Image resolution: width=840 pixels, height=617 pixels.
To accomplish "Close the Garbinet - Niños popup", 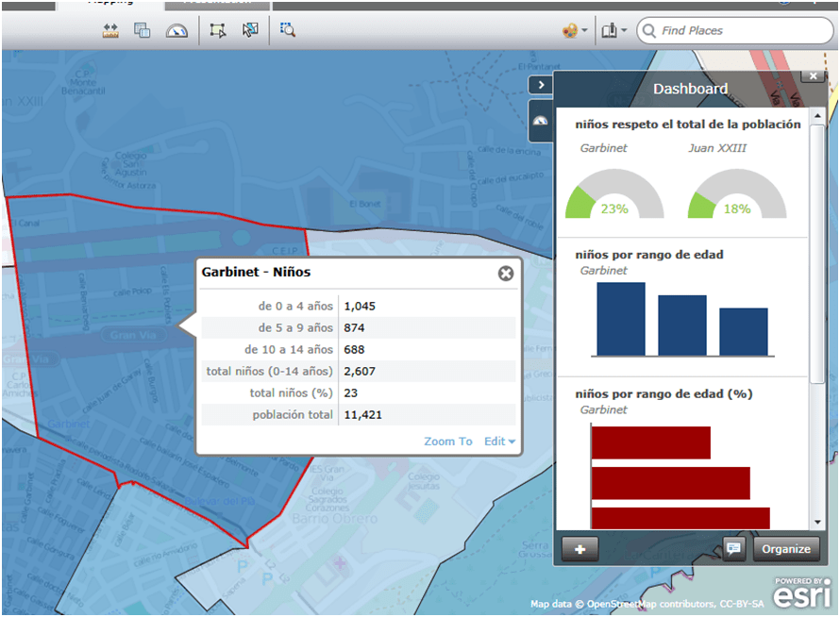I will coord(506,274).
